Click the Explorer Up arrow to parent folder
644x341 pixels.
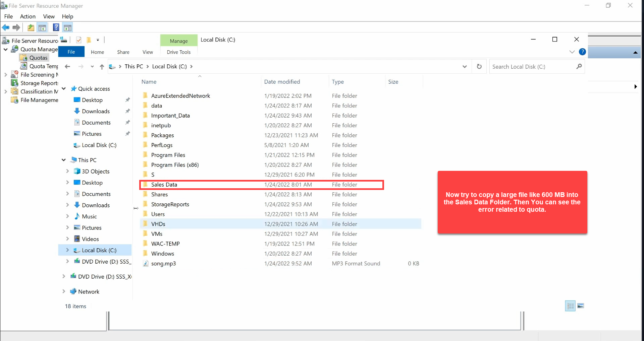pyautogui.click(x=102, y=66)
